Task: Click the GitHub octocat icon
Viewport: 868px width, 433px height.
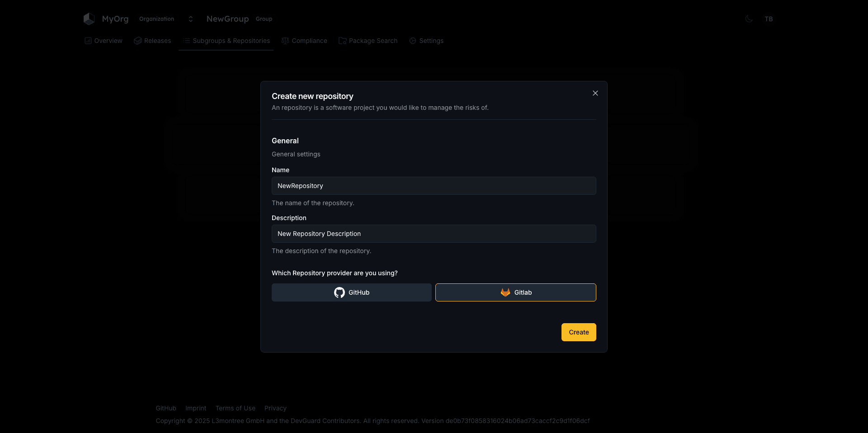Action: click(x=339, y=292)
